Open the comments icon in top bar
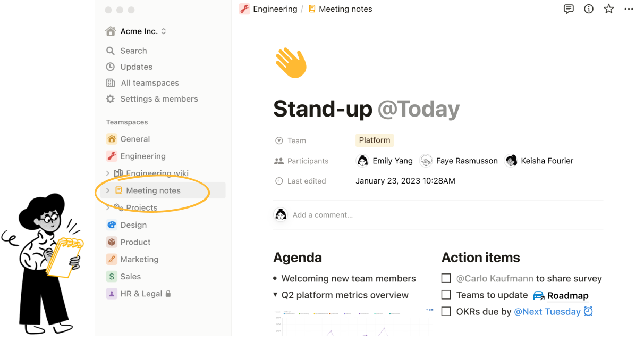The width and height of the screenshot is (644, 357). click(x=569, y=9)
